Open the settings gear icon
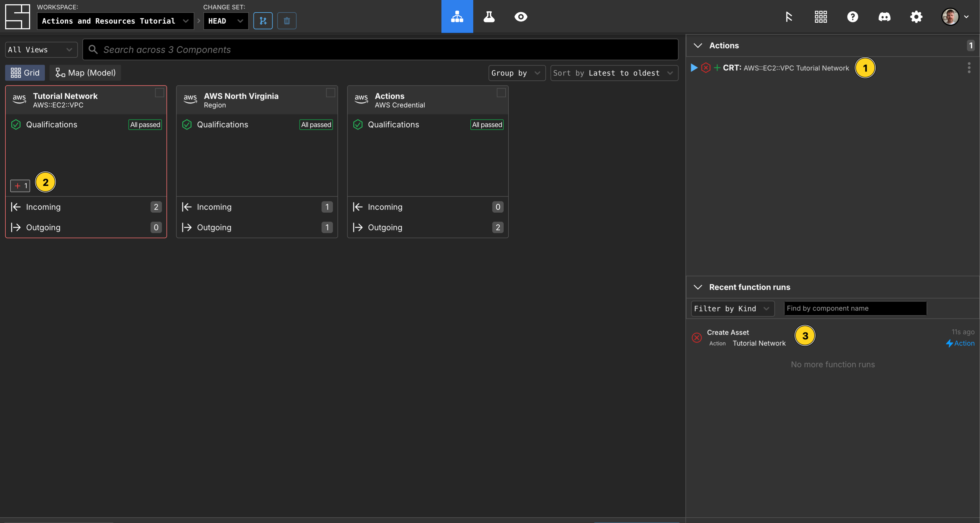980x523 pixels. point(916,16)
